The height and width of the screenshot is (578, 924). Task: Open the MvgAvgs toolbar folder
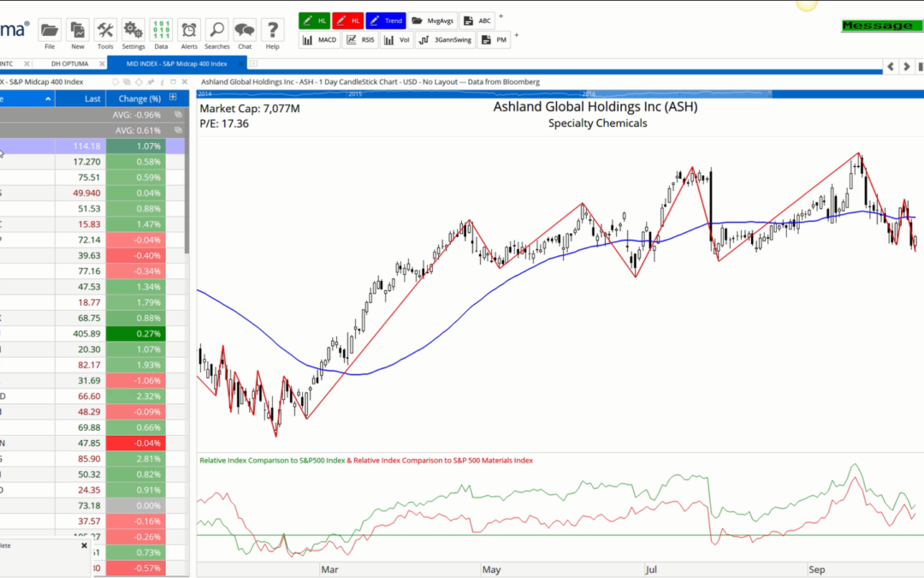(433, 21)
